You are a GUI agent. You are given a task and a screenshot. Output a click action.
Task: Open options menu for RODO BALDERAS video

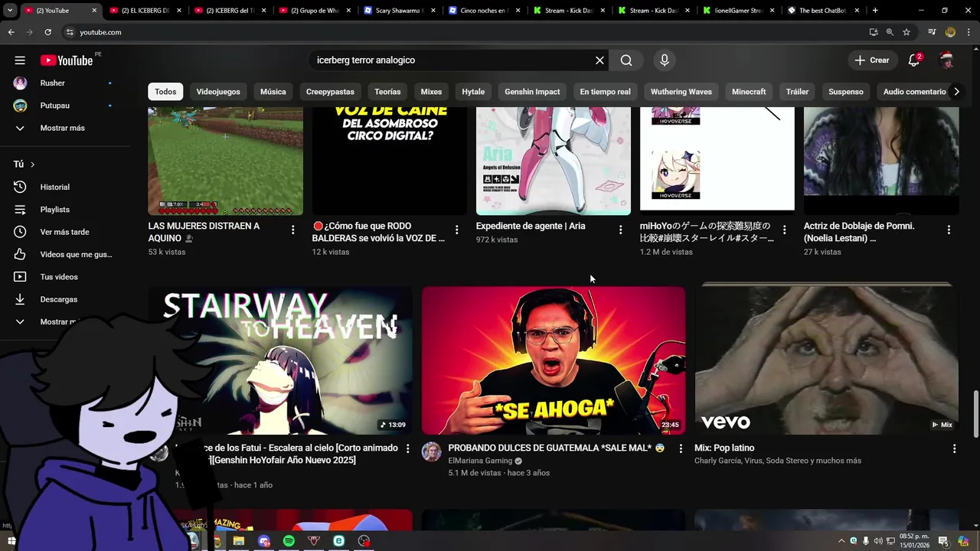pyautogui.click(x=456, y=230)
